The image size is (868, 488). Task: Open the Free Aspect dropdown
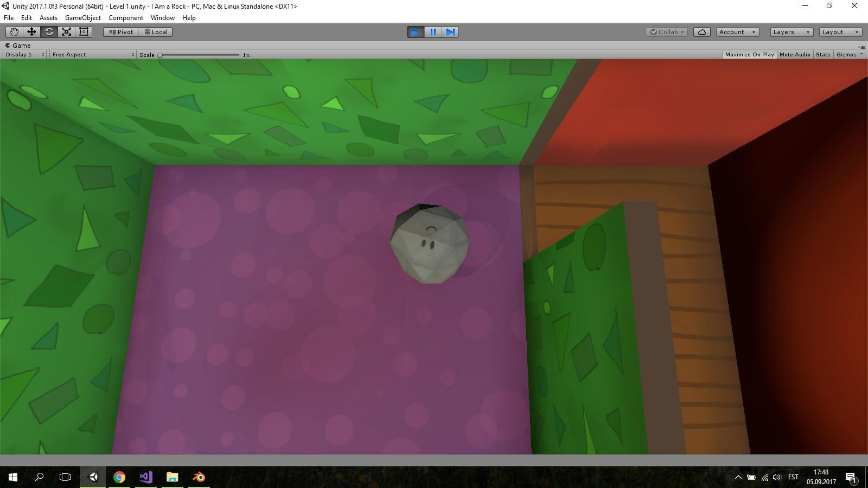pos(93,54)
